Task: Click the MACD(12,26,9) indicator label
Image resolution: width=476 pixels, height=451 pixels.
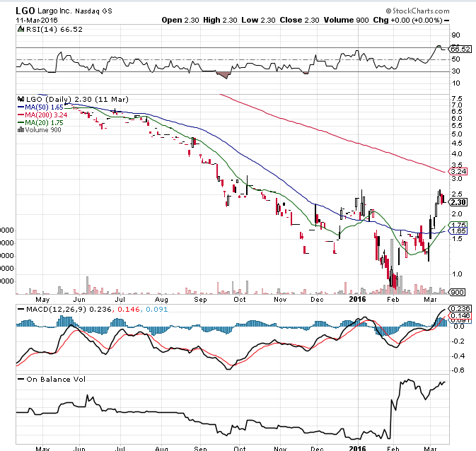Action: point(56,309)
